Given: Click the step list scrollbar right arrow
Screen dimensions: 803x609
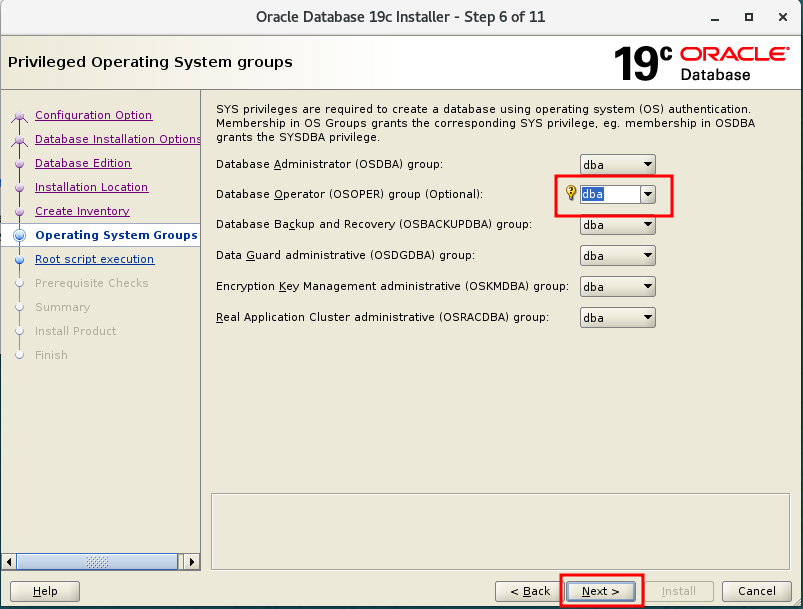Looking at the screenshot, I should coord(192,562).
